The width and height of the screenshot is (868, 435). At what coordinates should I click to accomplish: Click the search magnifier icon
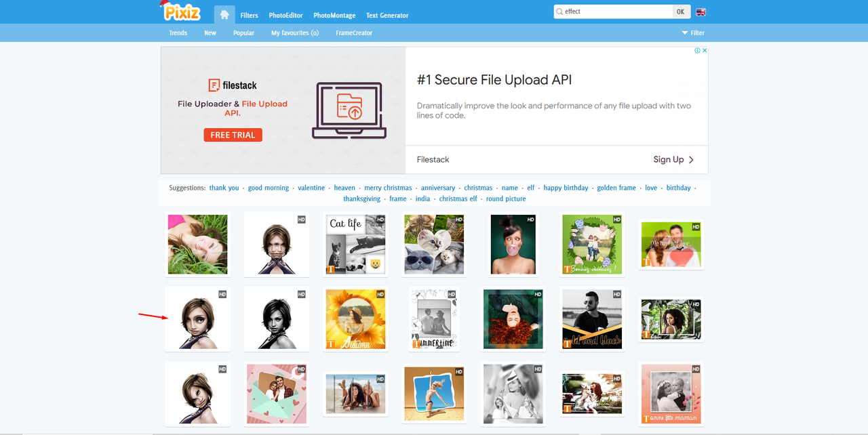pyautogui.click(x=559, y=12)
